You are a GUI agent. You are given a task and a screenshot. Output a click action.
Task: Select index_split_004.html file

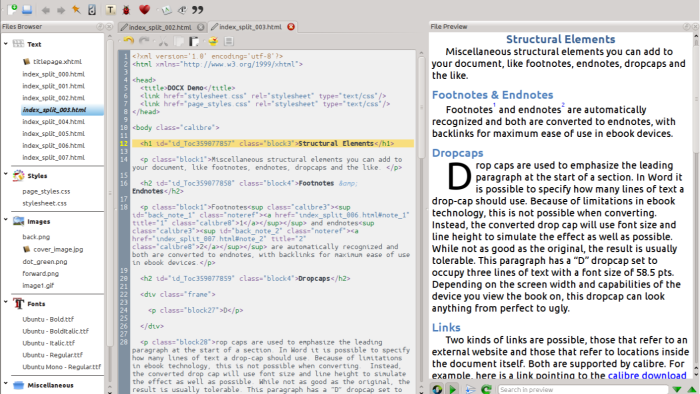pos(54,121)
